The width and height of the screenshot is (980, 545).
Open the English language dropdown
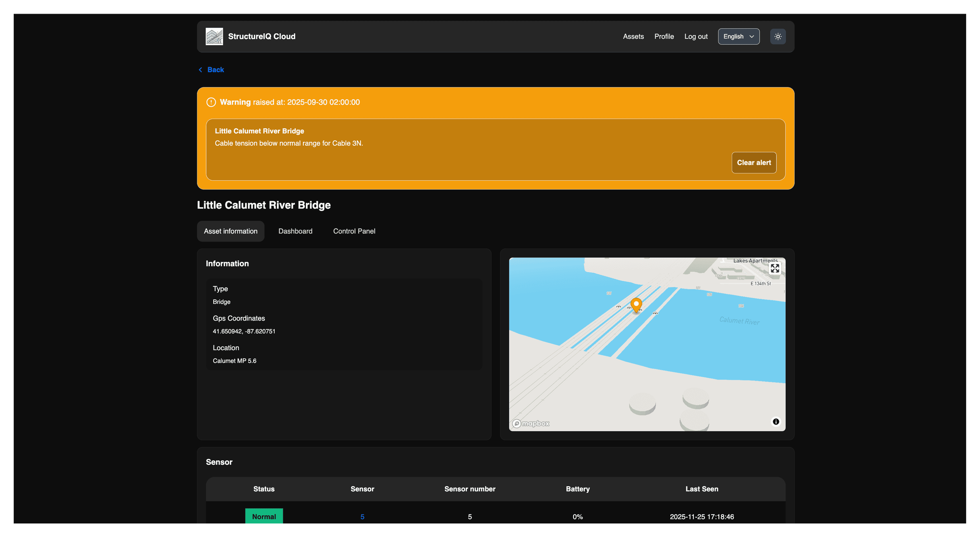pos(738,36)
